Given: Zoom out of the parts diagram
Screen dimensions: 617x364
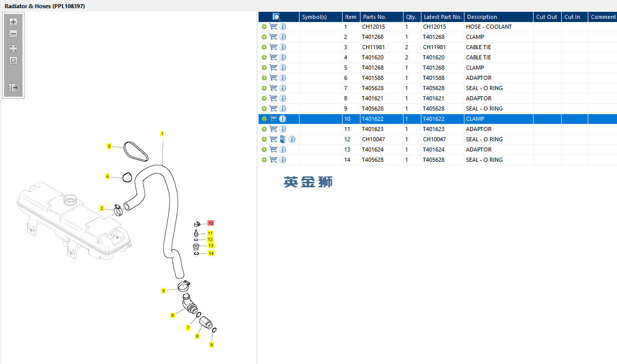Looking at the screenshot, I should click(x=13, y=34).
